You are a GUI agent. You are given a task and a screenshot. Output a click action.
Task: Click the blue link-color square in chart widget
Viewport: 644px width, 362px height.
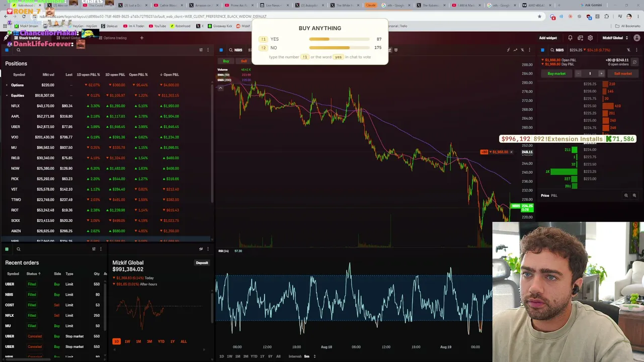(221, 50)
